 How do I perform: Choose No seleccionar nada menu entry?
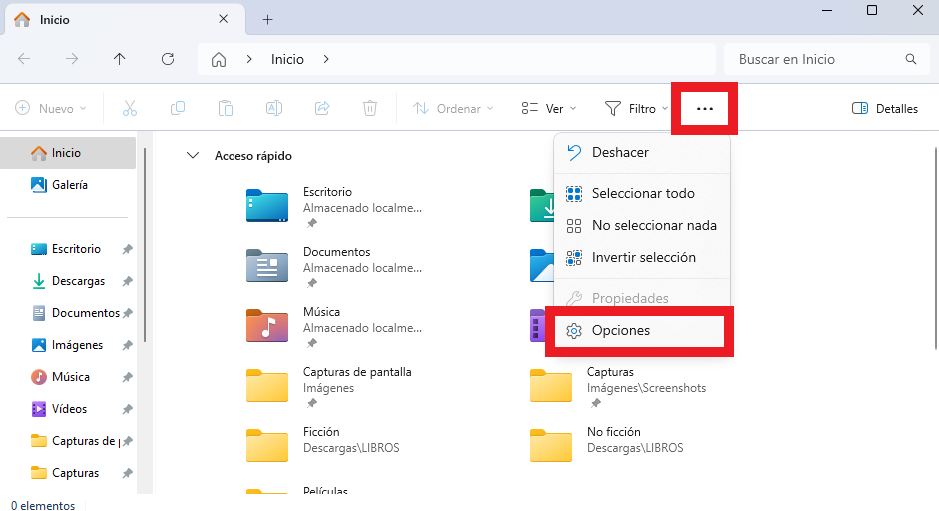click(x=642, y=225)
